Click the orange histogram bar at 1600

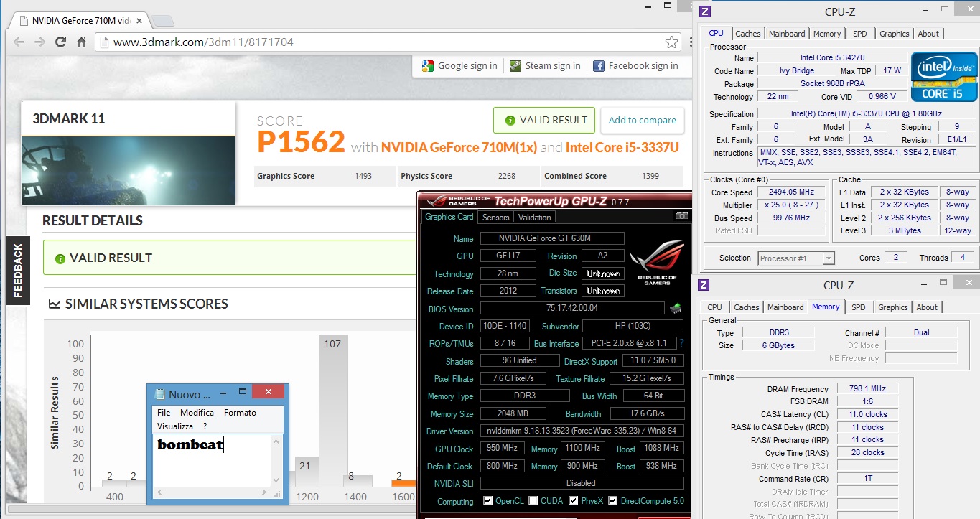click(x=403, y=483)
